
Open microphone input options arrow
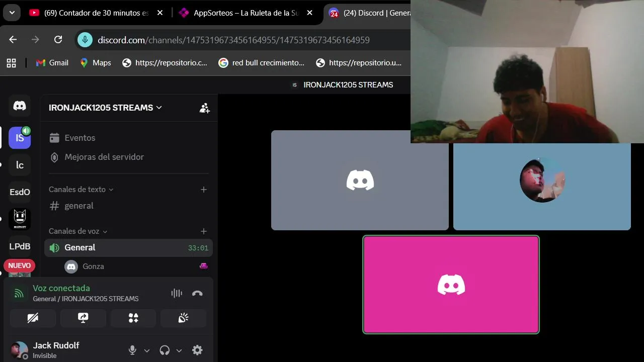(147, 350)
